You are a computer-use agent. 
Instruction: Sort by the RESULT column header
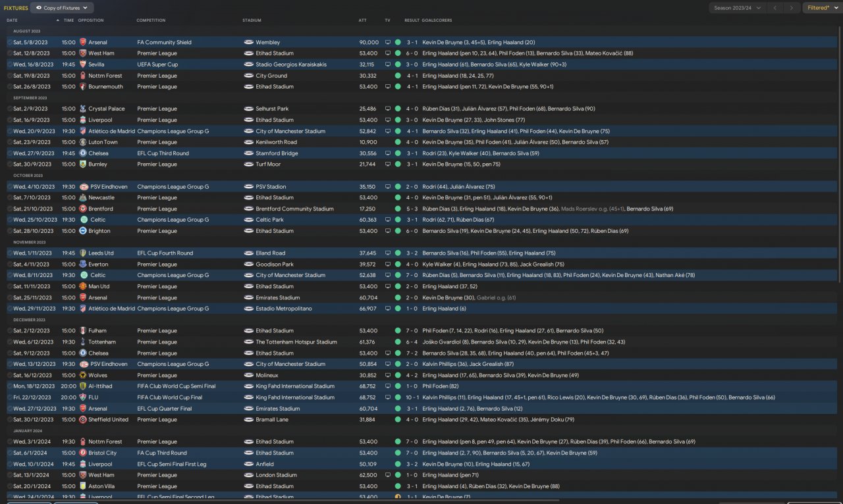tap(412, 20)
